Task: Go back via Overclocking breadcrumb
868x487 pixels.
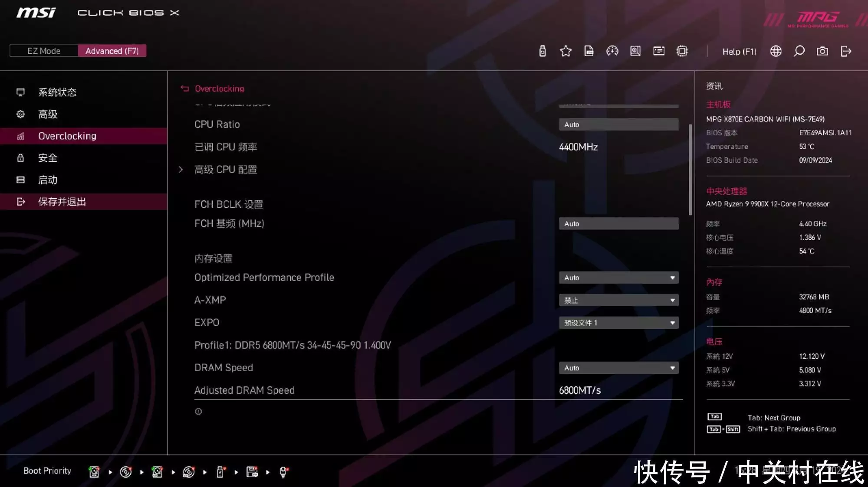Action: [x=219, y=88]
